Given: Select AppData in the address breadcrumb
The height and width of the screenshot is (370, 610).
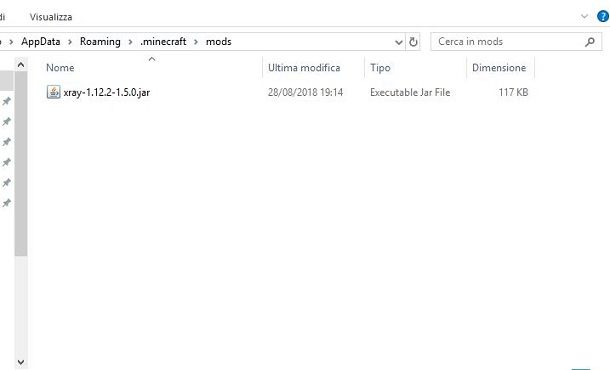Looking at the screenshot, I should click(x=40, y=42).
